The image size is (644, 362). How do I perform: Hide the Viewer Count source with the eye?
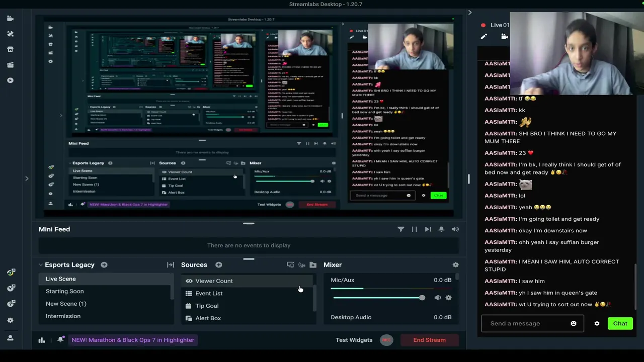(189, 281)
